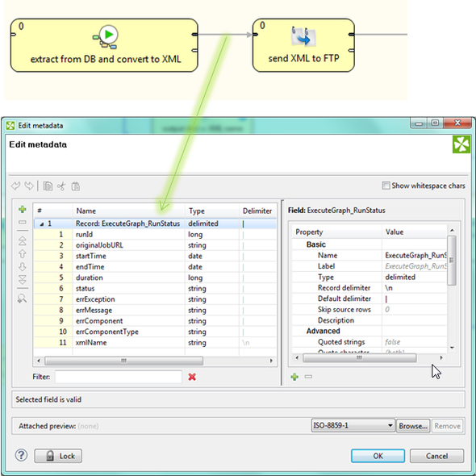
Task: Select the errComponent field row
Action: click(155, 321)
